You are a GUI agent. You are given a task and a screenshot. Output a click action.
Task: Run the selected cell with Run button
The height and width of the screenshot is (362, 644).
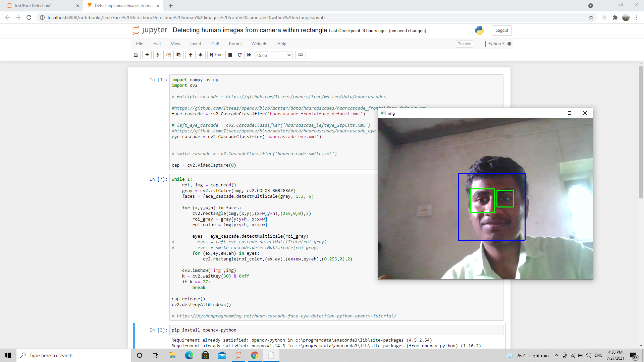click(216, 55)
